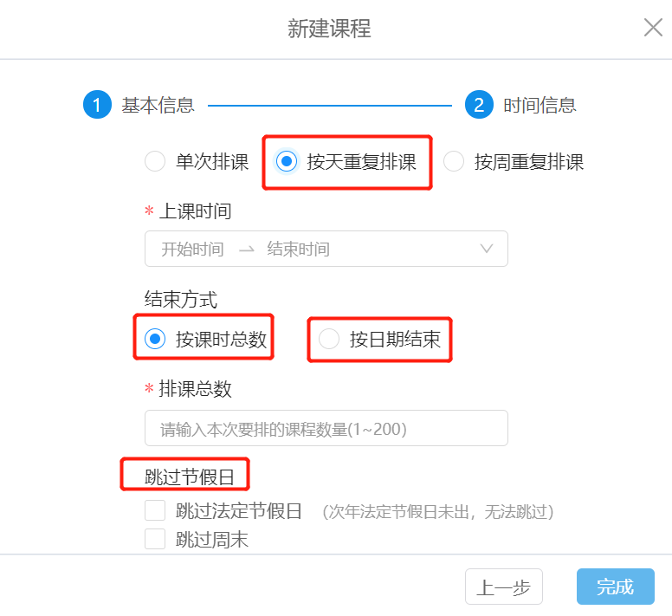
Task: Click step 1 circle icon 基本信息
Action: (97, 105)
